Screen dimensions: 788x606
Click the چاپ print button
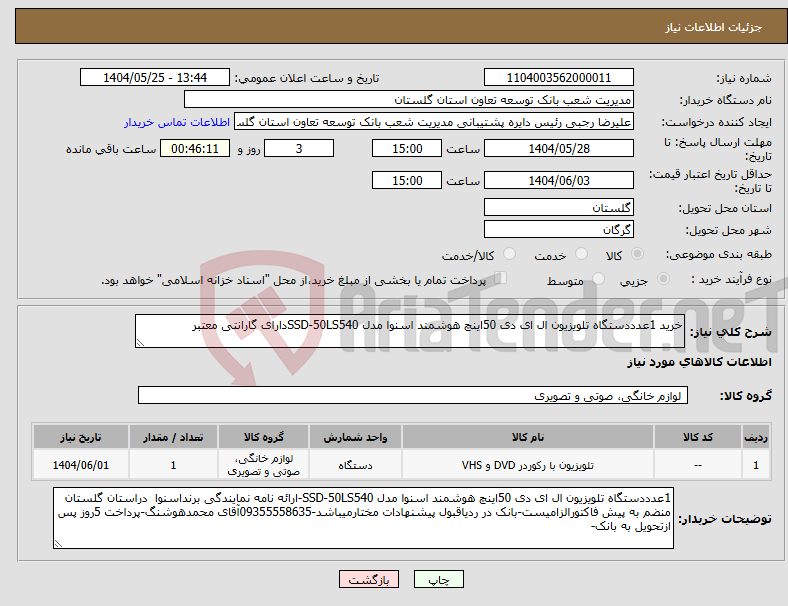(439, 579)
